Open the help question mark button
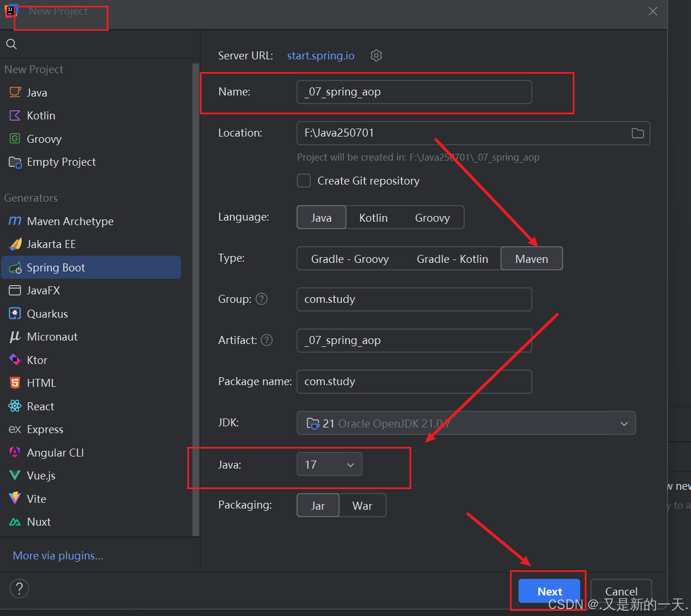691x616 pixels. 19,589
